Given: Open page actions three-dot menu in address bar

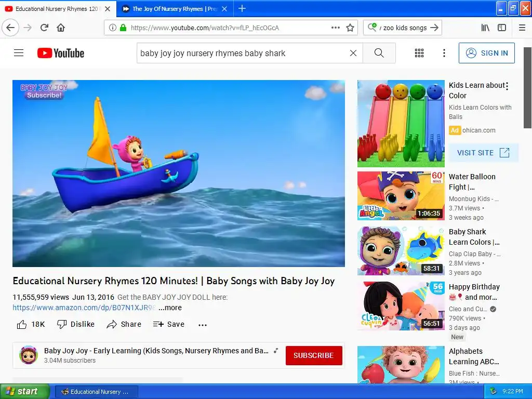Looking at the screenshot, I should (335, 28).
